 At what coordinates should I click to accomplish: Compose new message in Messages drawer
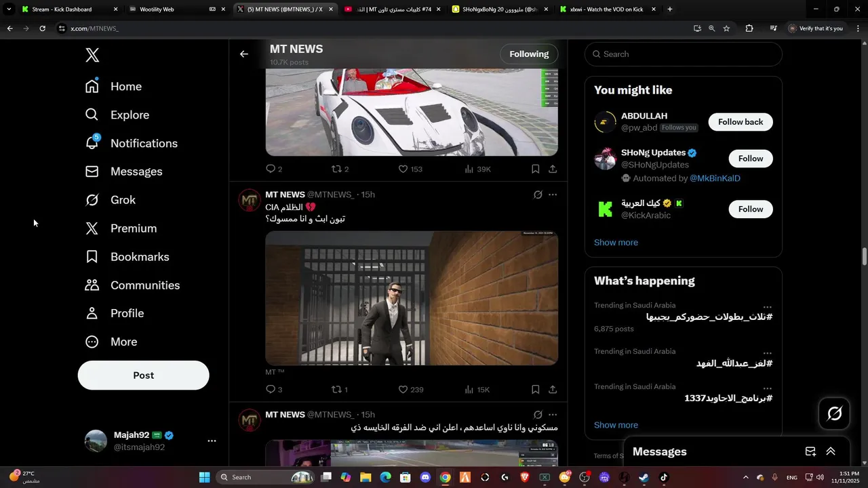click(x=810, y=451)
